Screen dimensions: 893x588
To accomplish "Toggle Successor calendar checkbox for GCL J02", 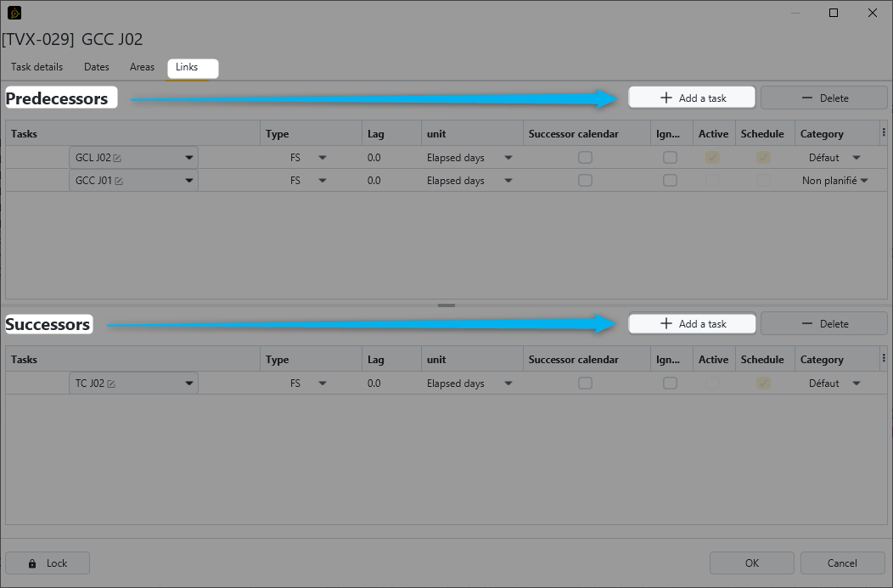I will click(x=585, y=158).
